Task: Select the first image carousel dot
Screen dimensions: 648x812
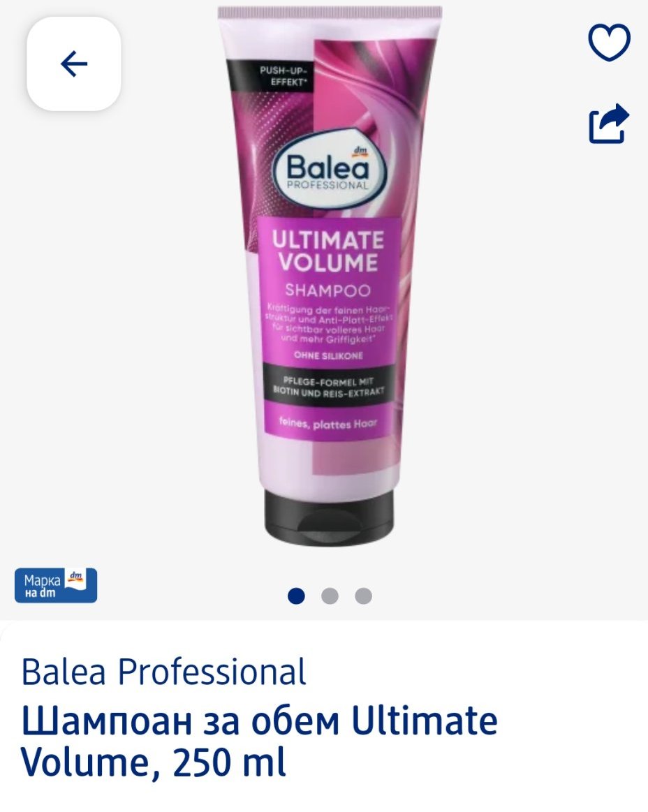Action: 296,596
